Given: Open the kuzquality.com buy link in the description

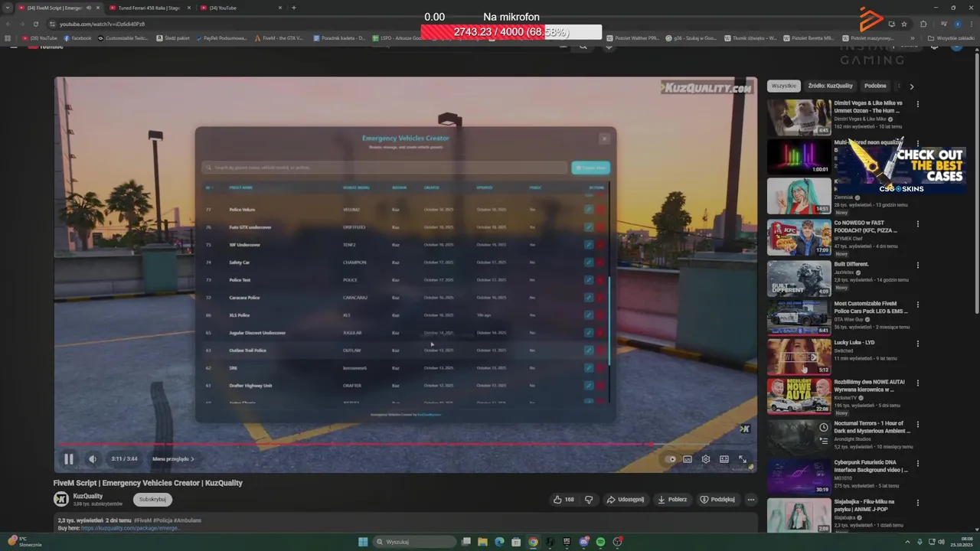Looking at the screenshot, I should tap(131, 528).
